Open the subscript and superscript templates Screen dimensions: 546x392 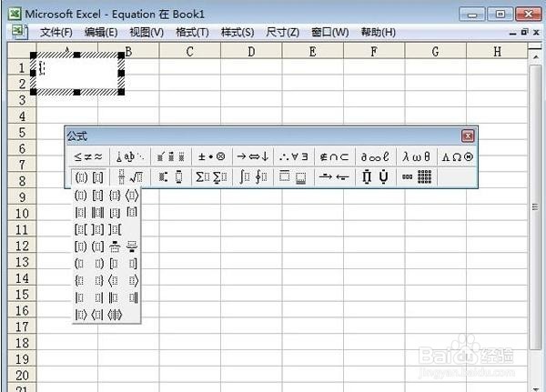click(171, 176)
